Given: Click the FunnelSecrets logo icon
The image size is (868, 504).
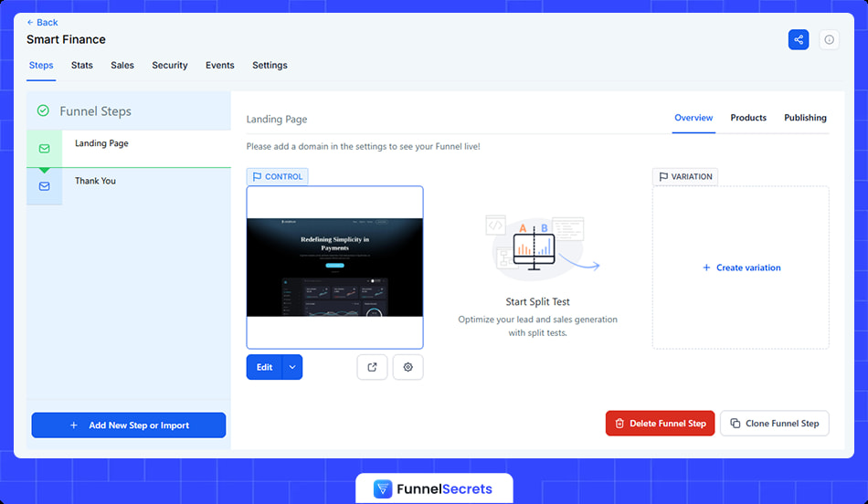Looking at the screenshot, I should coord(383,489).
